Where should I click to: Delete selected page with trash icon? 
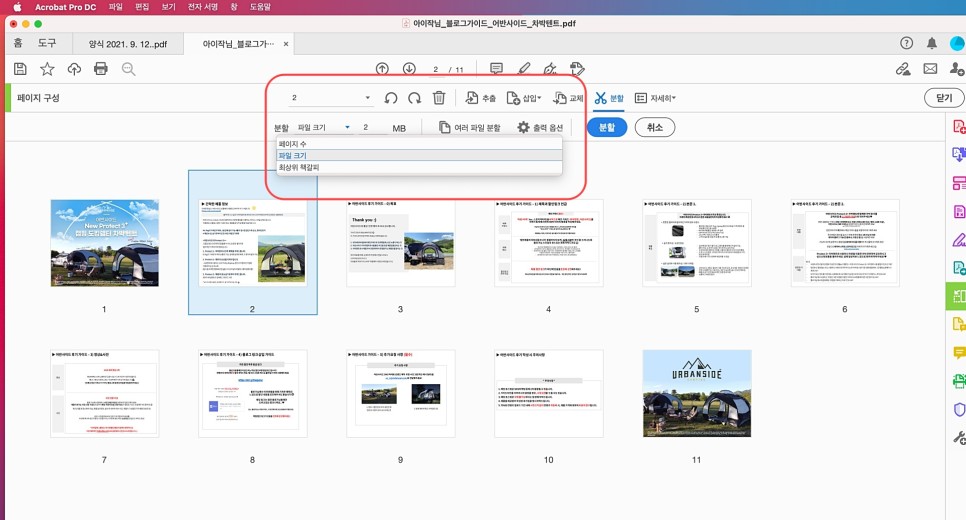point(439,98)
